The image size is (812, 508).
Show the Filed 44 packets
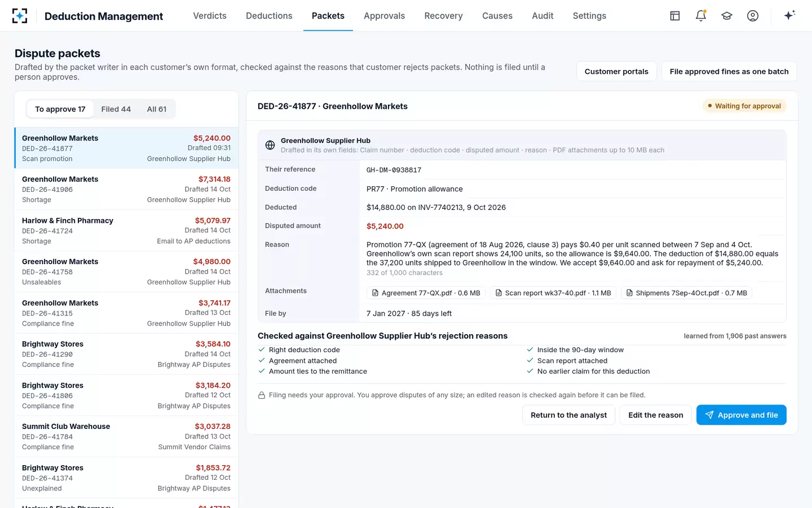tap(116, 109)
